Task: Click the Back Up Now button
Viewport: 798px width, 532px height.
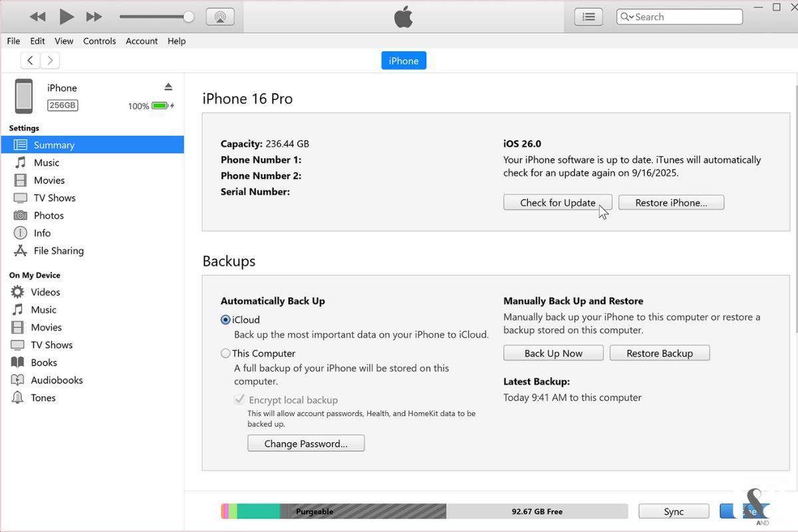Action: pyautogui.click(x=553, y=352)
